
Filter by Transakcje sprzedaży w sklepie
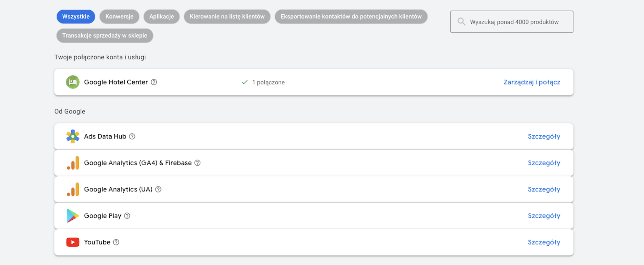[x=105, y=35]
